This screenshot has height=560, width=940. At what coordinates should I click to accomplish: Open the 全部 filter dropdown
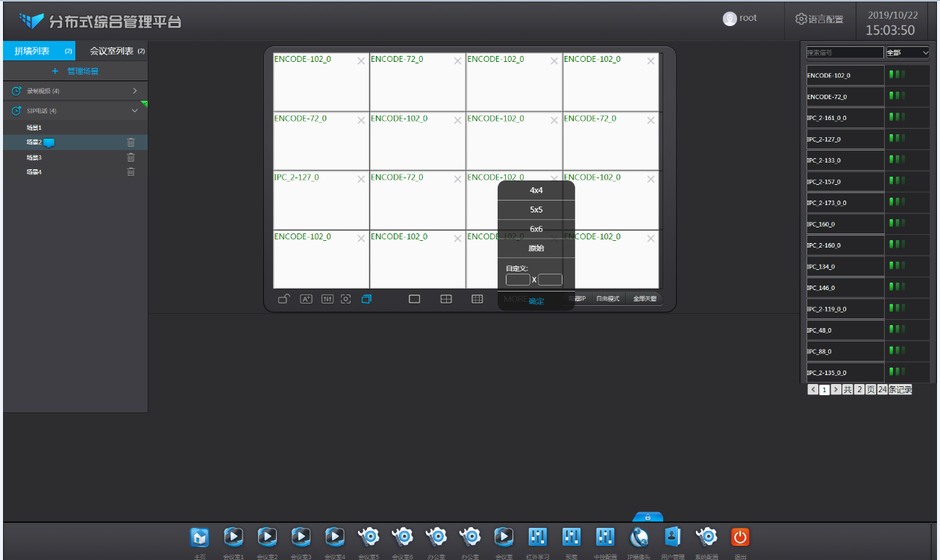tap(907, 53)
